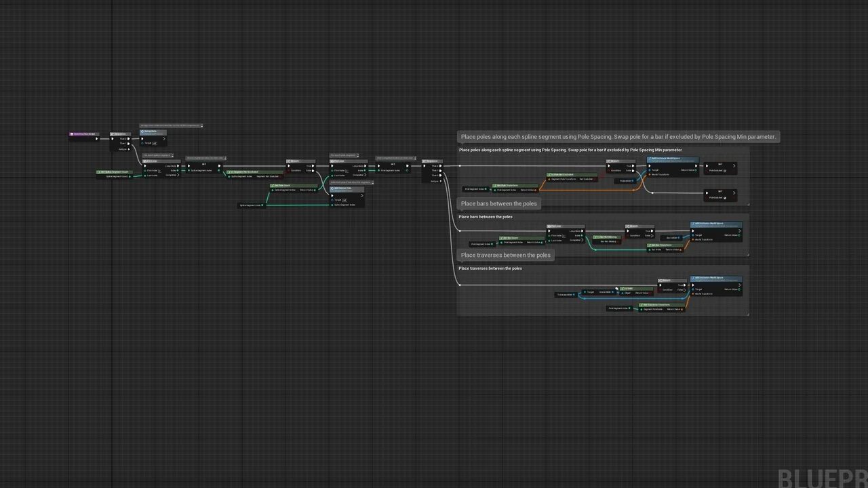
Task: Click the Get Spline Segment Count node
Action: [x=115, y=172]
